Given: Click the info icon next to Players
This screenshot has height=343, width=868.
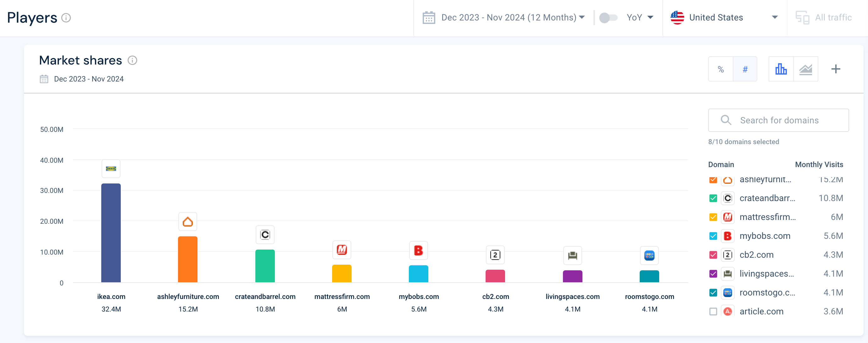Looking at the screenshot, I should pyautogui.click(x=66, y=18).
